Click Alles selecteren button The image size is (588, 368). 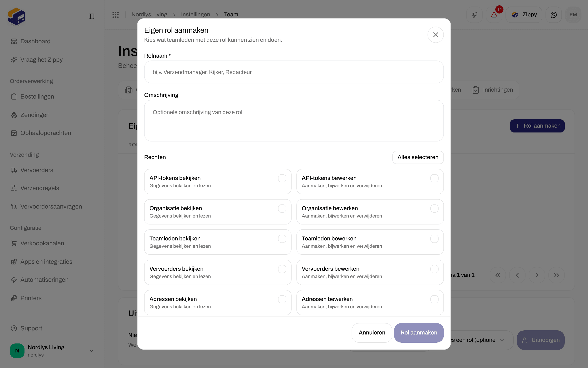coord(418,157)
